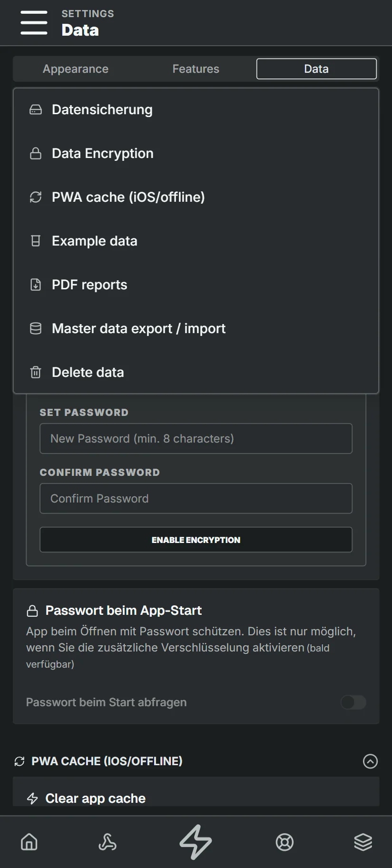
Task: Open the lifebuoy help icon
Action: (x=284, y=842)
